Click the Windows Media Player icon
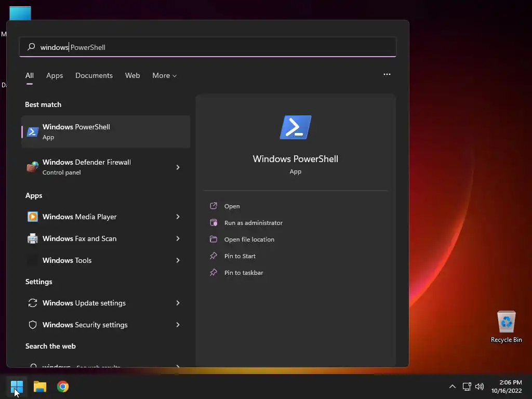Image resolution: width=532 pixels, height=399 pixels. point(33,217)
